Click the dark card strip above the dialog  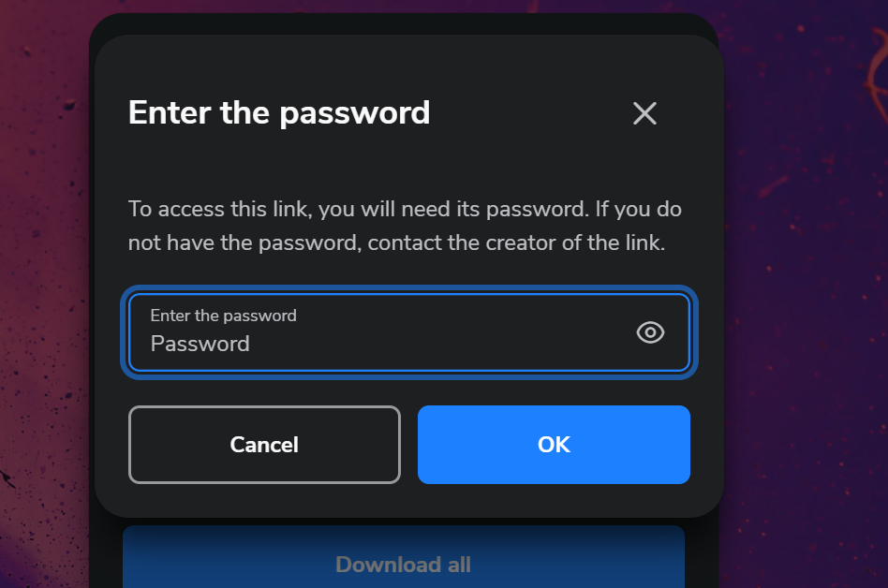pos(403,23)
